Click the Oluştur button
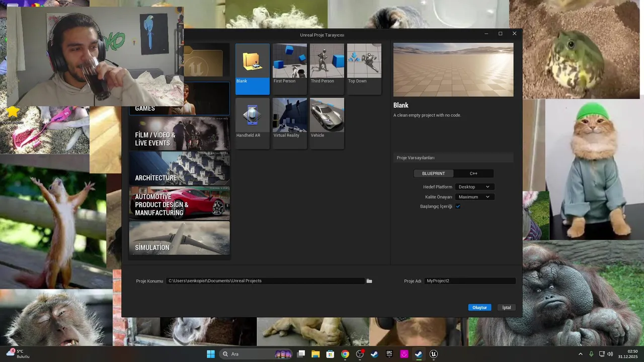This screenshot has width=644, height=362. (479, 308)
